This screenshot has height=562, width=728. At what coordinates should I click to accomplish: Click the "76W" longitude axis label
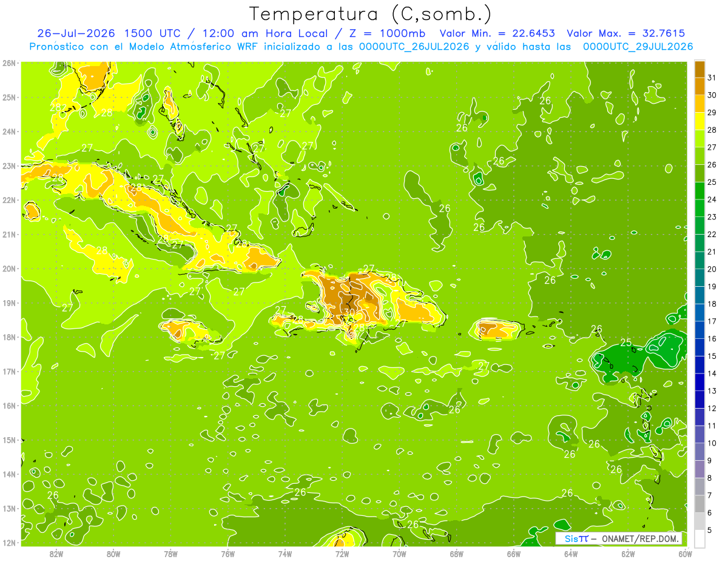pyautogui.click(x=228, y=554)
